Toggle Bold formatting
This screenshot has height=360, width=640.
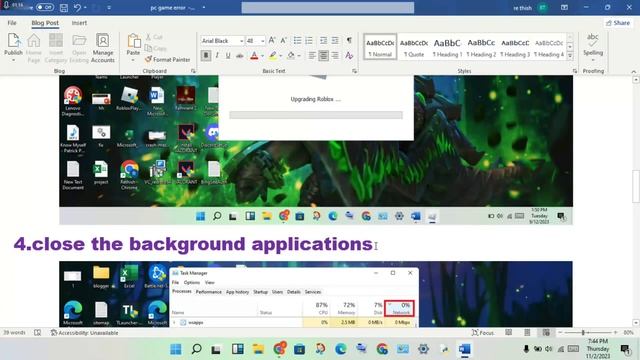pos(206,56)
